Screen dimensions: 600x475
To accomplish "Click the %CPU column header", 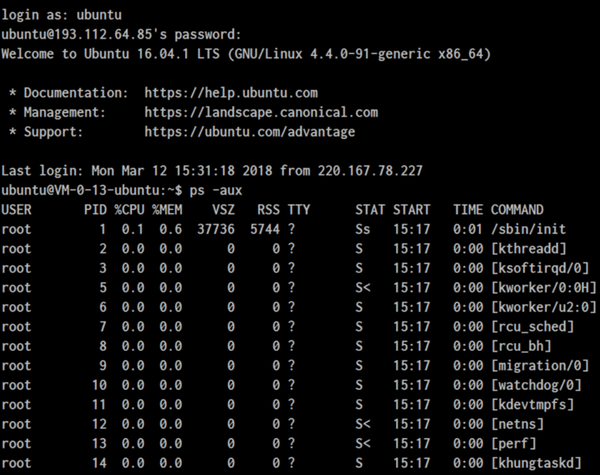I will pyautogui.click(x=129, y=210).
